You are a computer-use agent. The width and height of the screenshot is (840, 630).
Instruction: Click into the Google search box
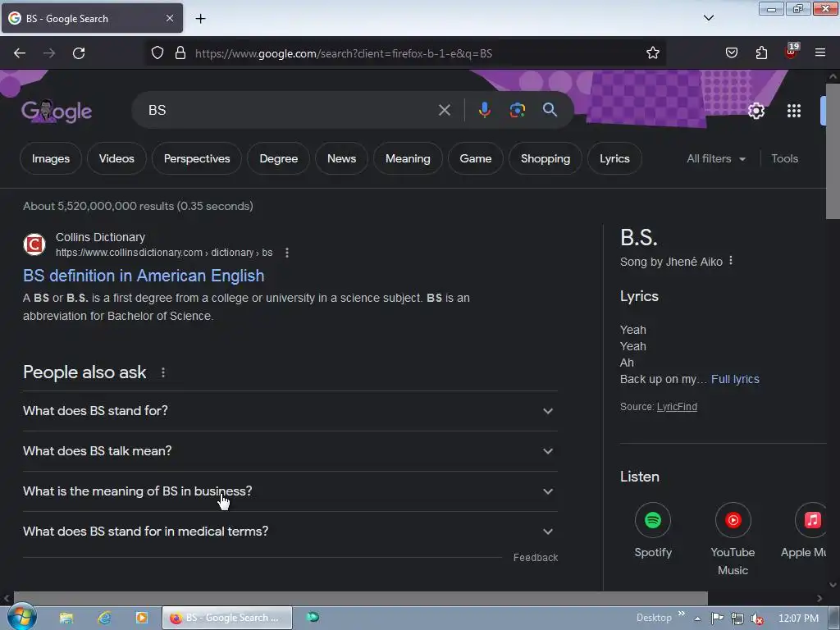tap(290, 110)
